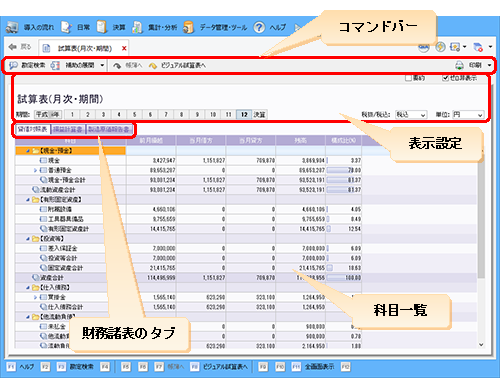This screenshot has height=378, width=500.
Task: Enable the 要約 checkbox
Action: [x=408, y=78]
